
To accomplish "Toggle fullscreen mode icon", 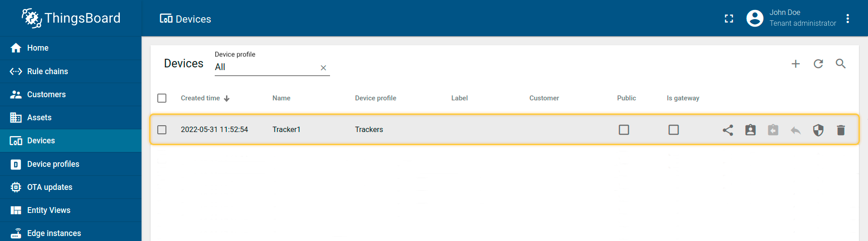I will pos(729,19).
